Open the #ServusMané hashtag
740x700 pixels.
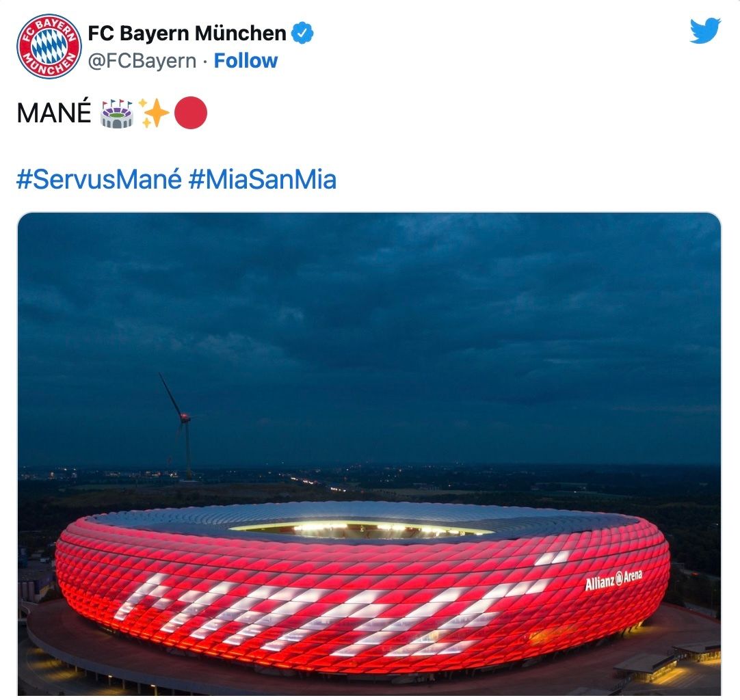[99, 180]
